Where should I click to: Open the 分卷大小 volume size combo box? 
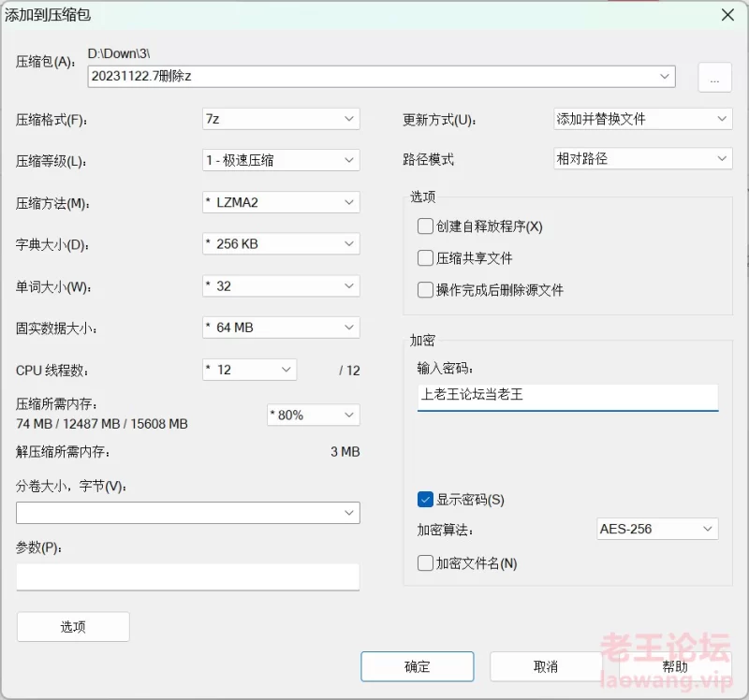pos(188,512)
